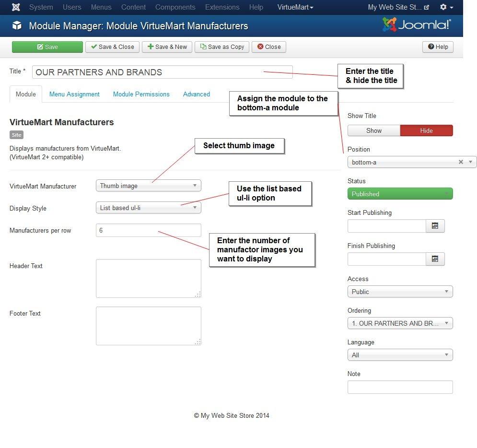Click the Manufacturers per row field

[148, 230]
